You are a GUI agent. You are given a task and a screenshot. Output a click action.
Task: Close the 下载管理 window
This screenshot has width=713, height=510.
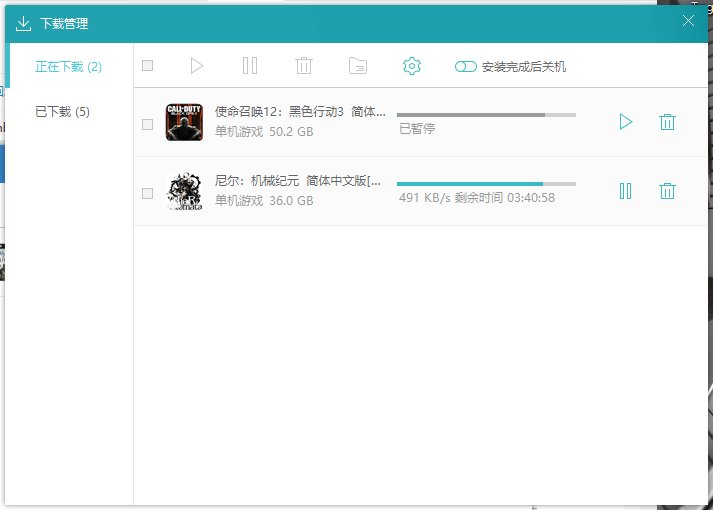coord(688,20)
